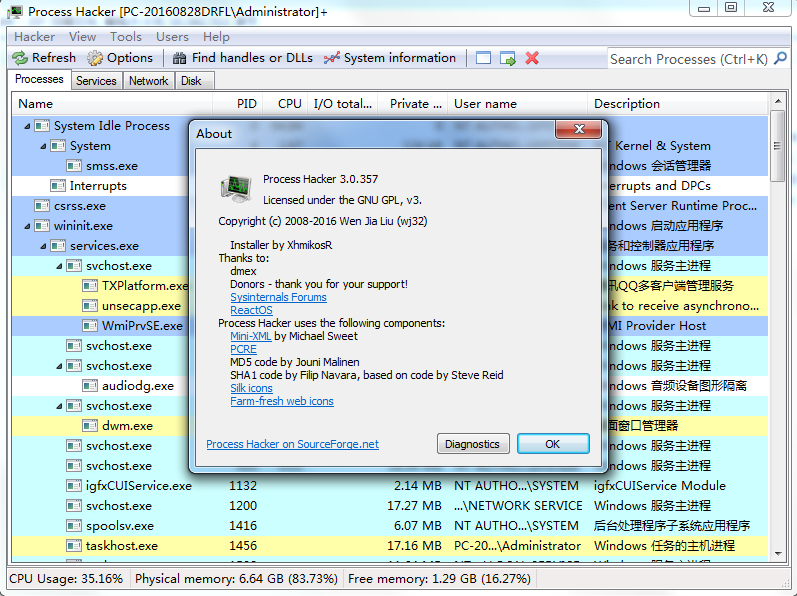Viewport: 797px width, 596px height.
Task: Collapse svchost.exe node above audiodg.exe
Action: click(x=59, y=366)
